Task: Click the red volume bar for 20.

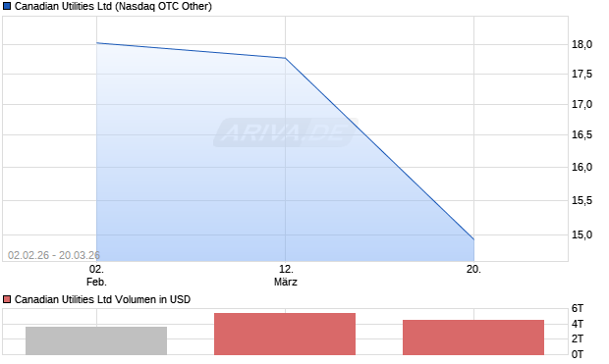Action: pyautogui.click(x=473, y=338)
